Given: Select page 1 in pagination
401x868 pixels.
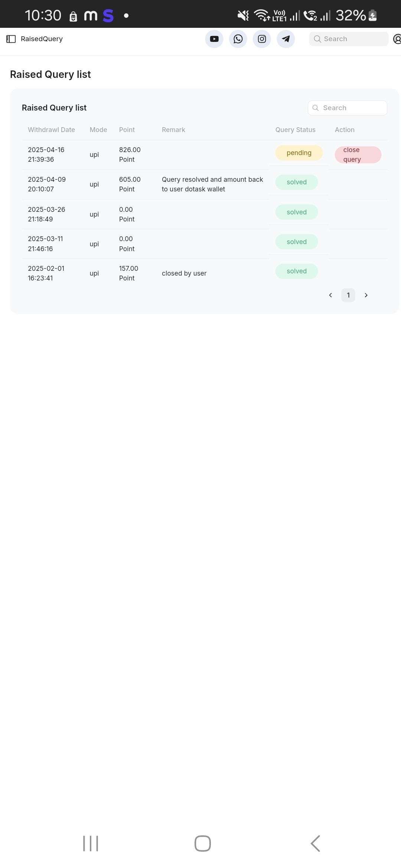Looking at the screenshot, I should pyautogui.click(x=348, y=295).
